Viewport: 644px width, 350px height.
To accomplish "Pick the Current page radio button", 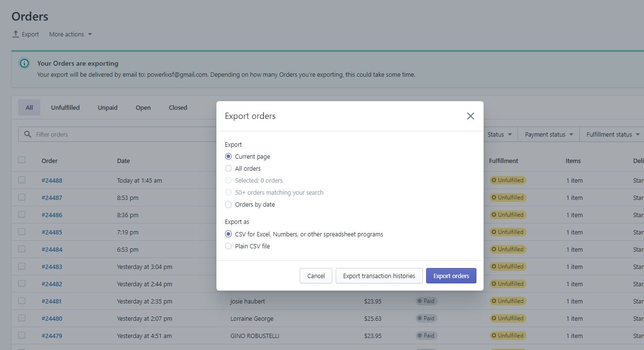I will [x=228, y=156].
